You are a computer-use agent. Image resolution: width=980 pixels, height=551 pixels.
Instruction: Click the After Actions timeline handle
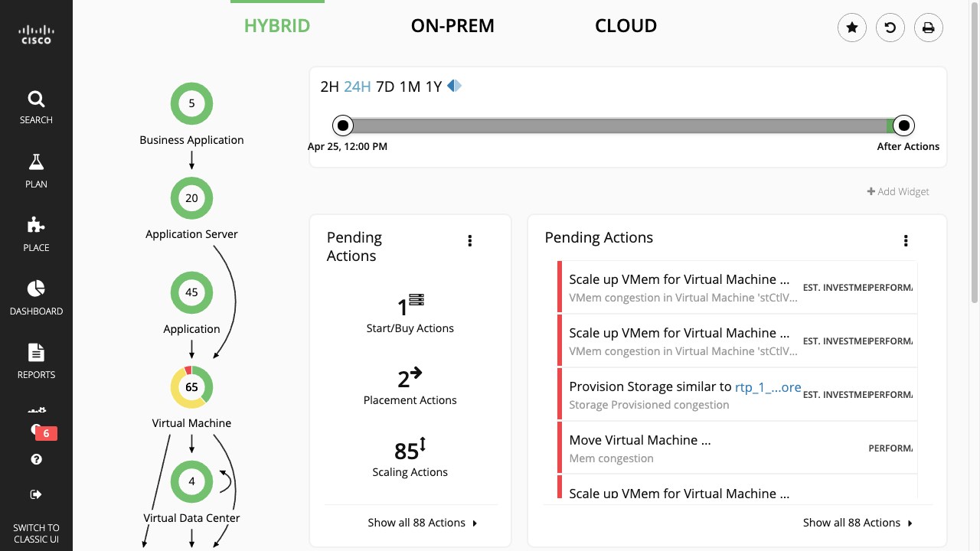pos(904,125)
